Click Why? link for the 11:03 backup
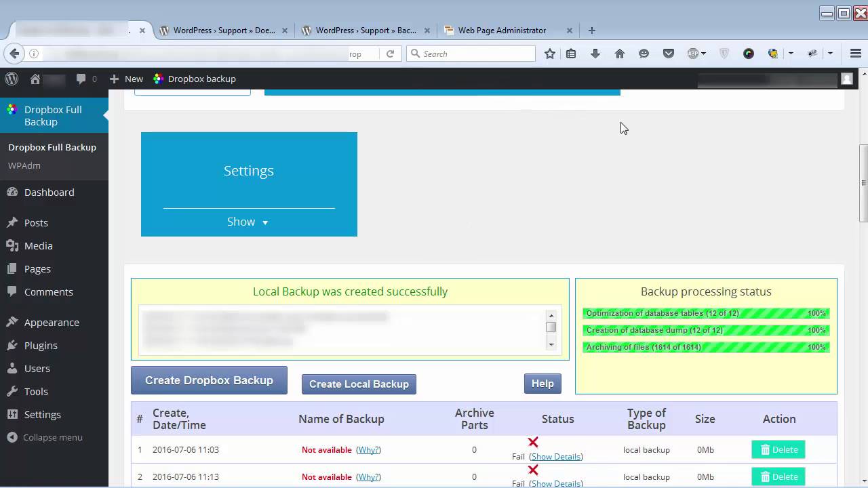The image size is (868, 488). tap(369, 449)
